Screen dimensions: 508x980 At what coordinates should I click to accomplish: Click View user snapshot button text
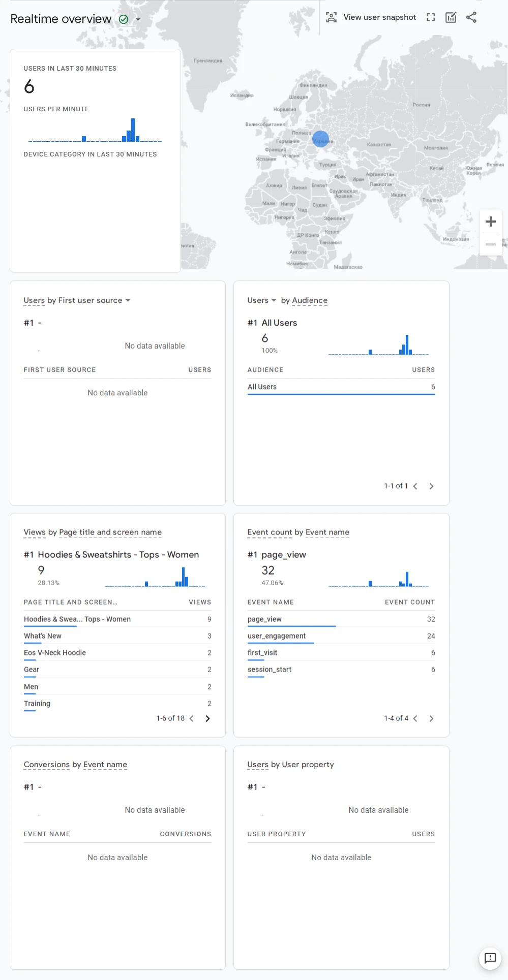coord(379,17)
